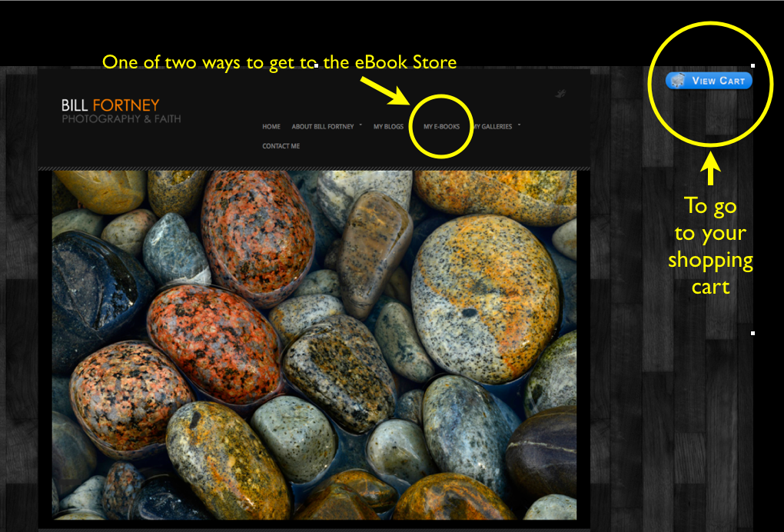Click the My Galleries navigation link
The image size is (784, 532).
coord(493,127)
